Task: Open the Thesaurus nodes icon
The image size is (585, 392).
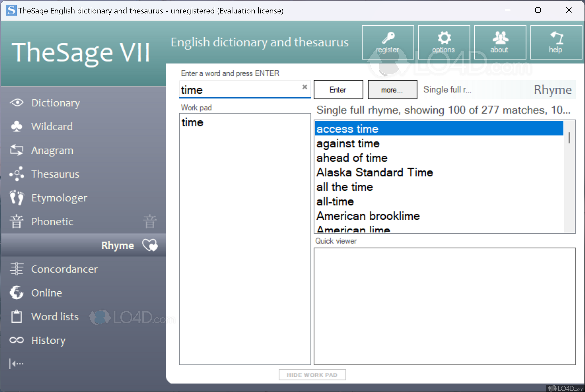Action: 17,174
